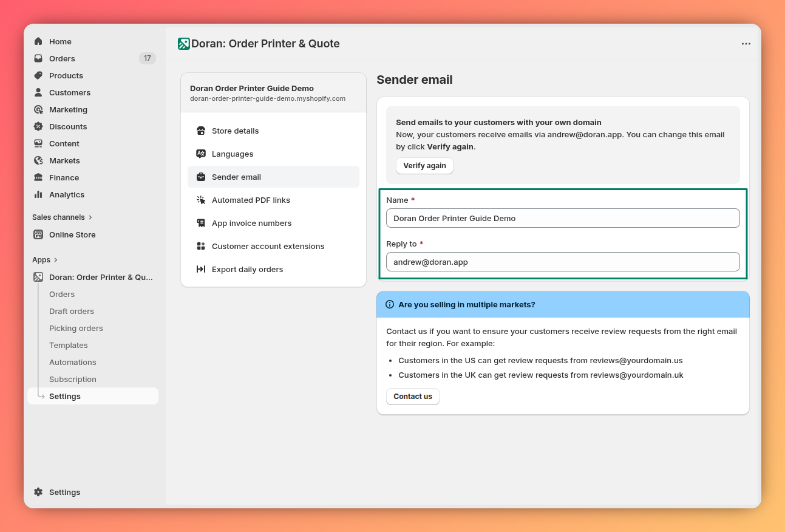Open Subscription under Doran app
The height and width of the screenshot is (532, 785).
[x=72, y=379]
